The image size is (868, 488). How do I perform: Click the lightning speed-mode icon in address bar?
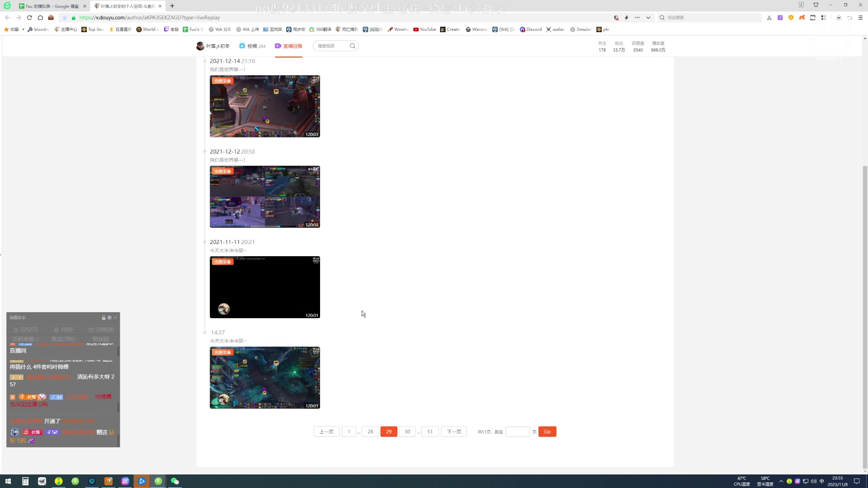(x=627, y=18)
